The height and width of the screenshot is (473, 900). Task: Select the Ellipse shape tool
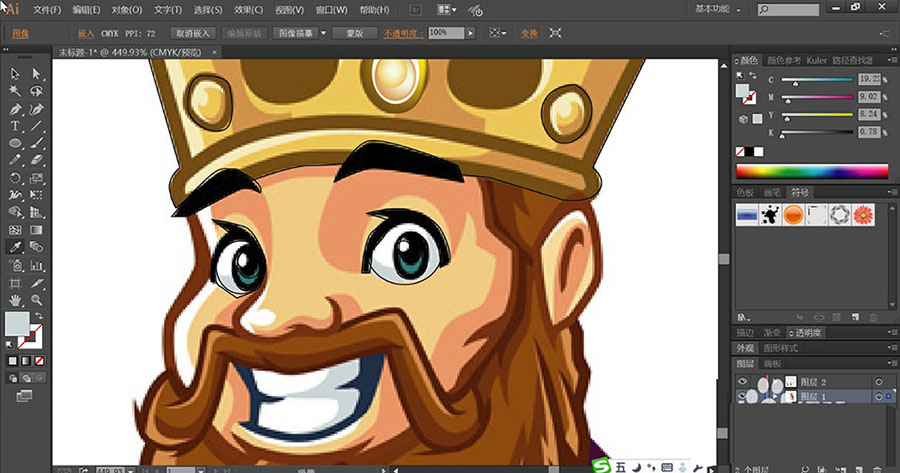coord(15,143)
